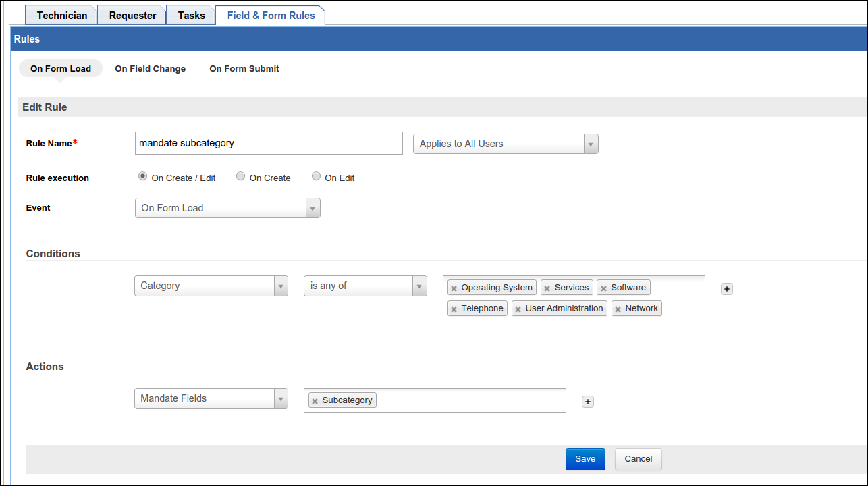868x486 pixels.
Task: Open the Applies to All Users dropdown
Action: click(x=505, y=144)
